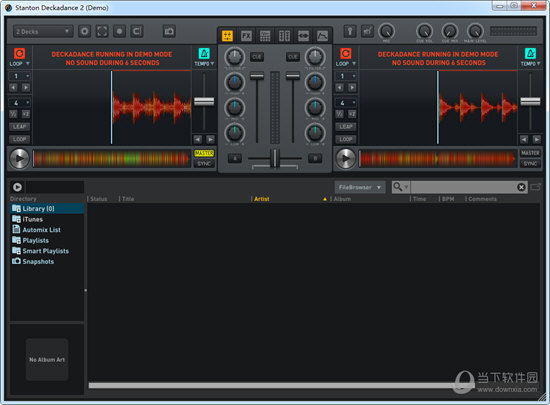Click left deck next cue arrow
This screenshot has width=550, height=405.
(x=26, y=88)
